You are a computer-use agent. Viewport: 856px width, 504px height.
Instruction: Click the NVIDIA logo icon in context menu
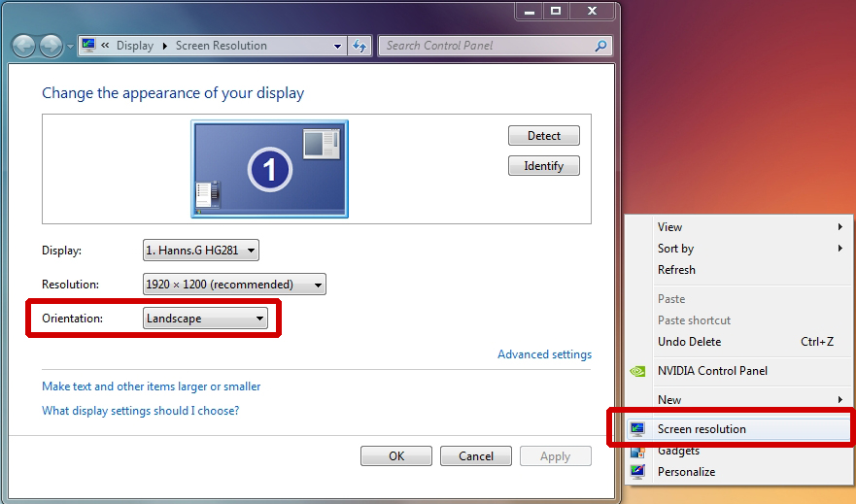pos(637,372)
